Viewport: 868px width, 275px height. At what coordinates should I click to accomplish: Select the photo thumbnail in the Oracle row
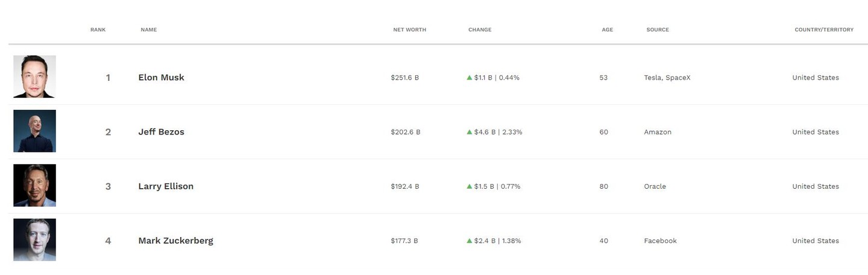[34, 185]
